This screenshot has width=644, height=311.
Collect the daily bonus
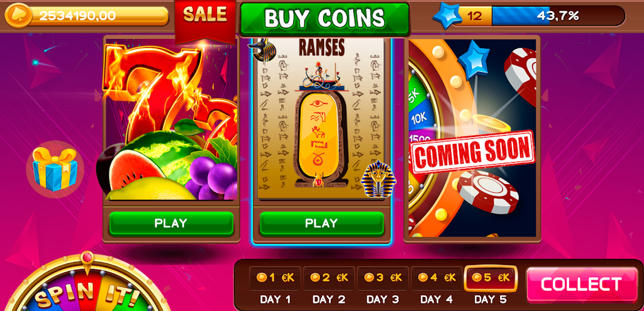point(582,285)
